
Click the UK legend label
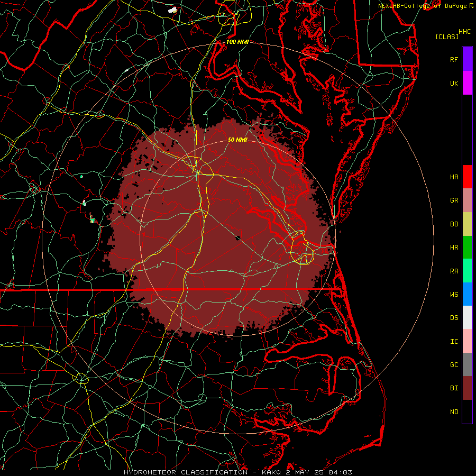click(454, 83)
